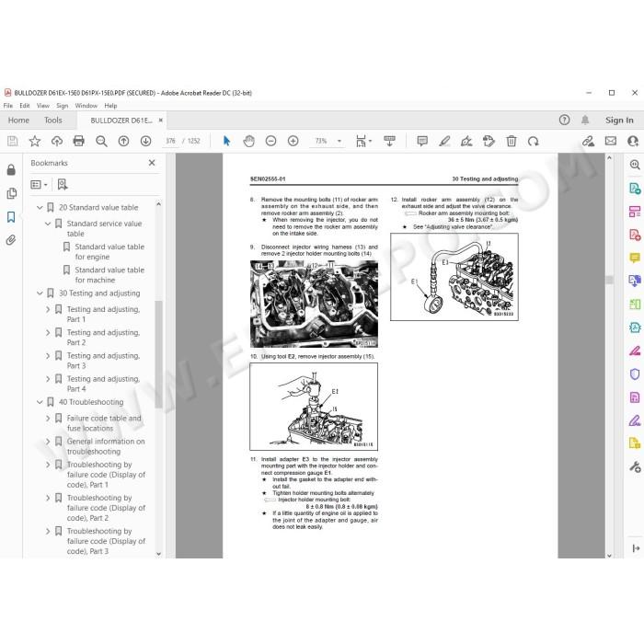The image size is (644, 644).
Task: Activate the Hand pan tool
Action: [x=248, y=142]
